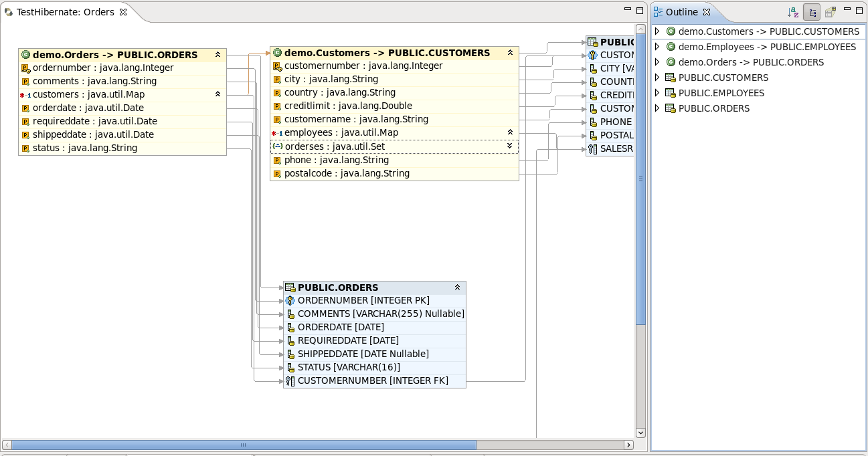Screen dimensions: 868x456
Task: Click the demo.Orders class icon in the diagram
Action: click(x=25, y=55)
